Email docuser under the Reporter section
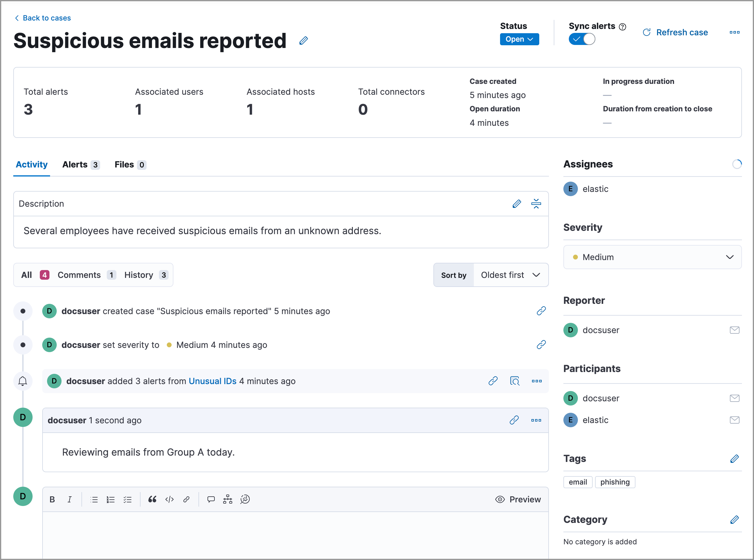Screen dimensions: 754x560 (734, 330)
